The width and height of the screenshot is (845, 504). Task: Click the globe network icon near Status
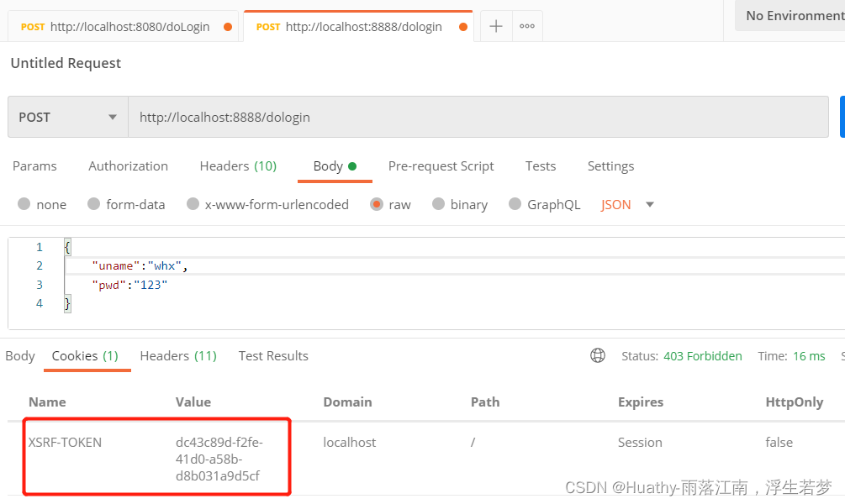click(598, 355)
